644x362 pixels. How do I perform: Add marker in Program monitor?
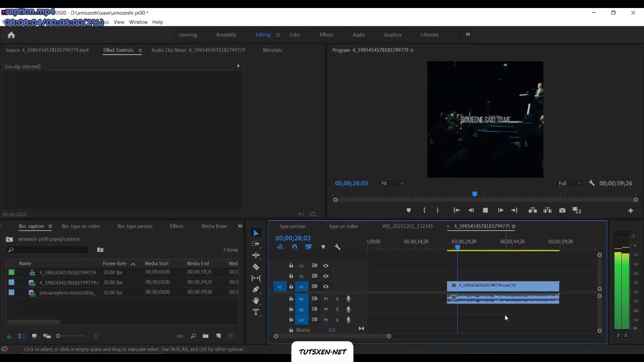pos(409,210)
